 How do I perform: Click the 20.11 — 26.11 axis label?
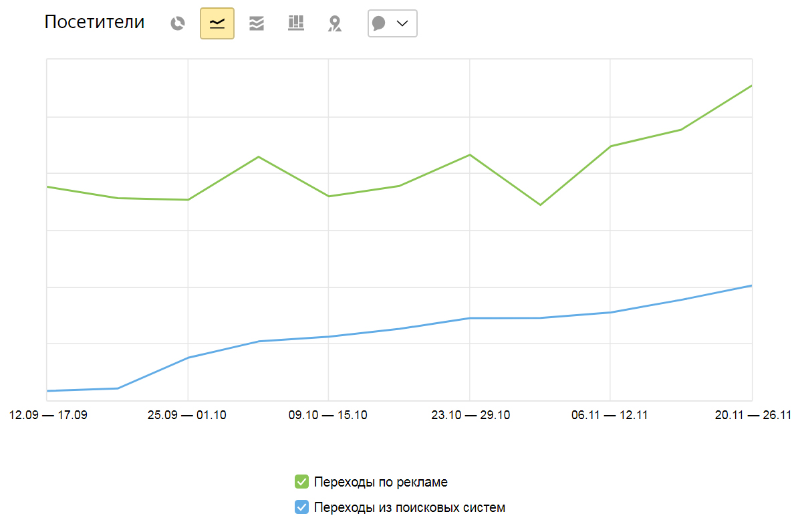click(x=753, y=415)
